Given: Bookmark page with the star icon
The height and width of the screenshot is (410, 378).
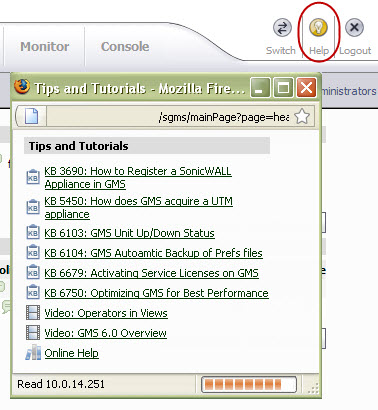Looking at the screenshot, I should click(302, 117).
